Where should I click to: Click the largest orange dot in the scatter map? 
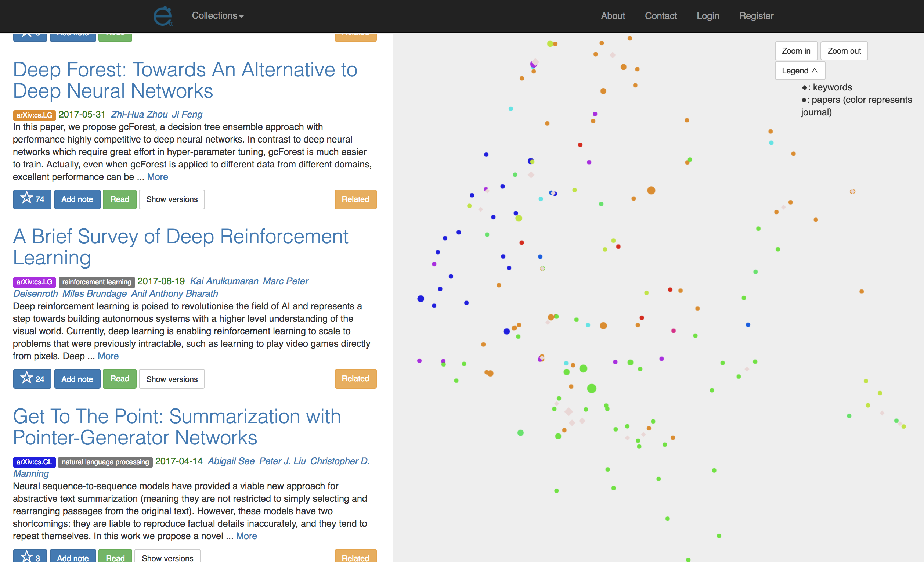(651, 191)
